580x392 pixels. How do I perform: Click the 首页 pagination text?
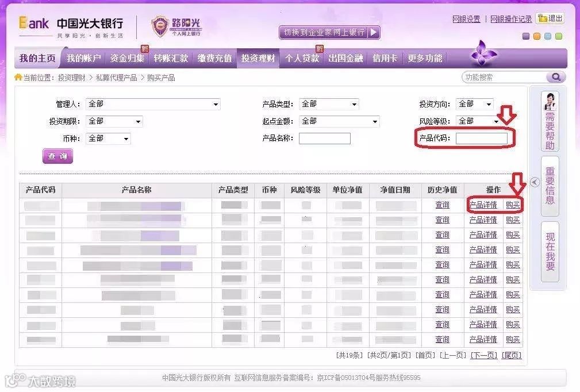point(425,355)
